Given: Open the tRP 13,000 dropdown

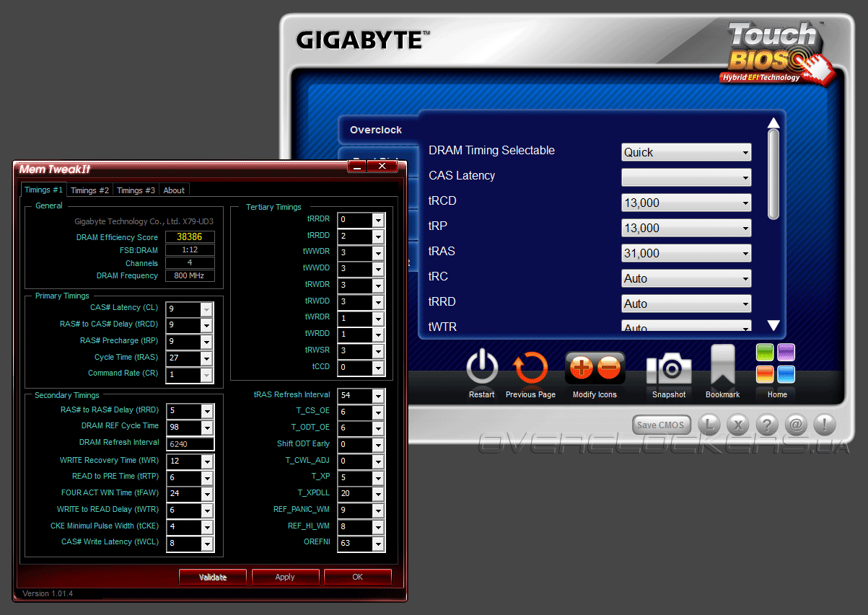Looking at the screenshot, I should 686,228.
